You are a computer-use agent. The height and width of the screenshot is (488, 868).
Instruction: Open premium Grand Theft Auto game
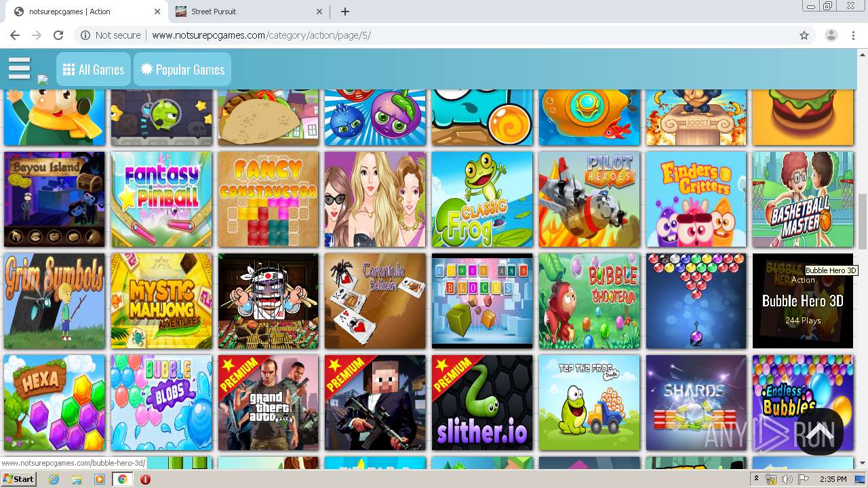click(269, 403)
